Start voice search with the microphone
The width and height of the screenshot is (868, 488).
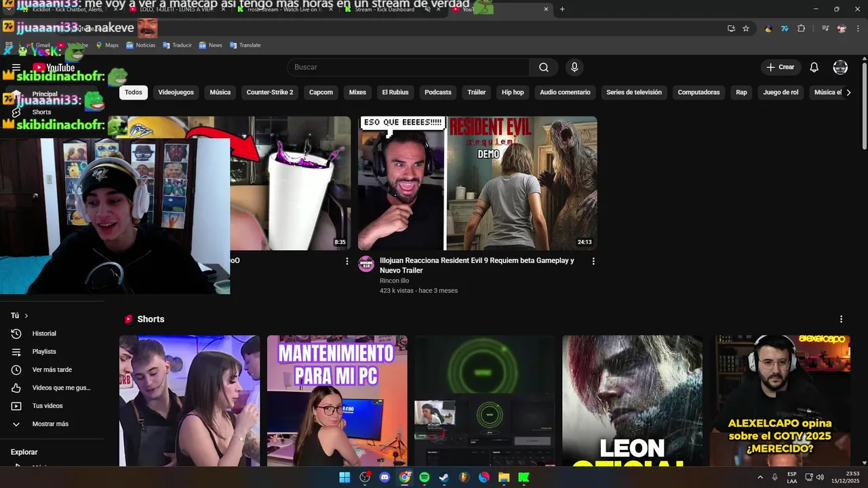pyautogui.click(x=574, y=67)
